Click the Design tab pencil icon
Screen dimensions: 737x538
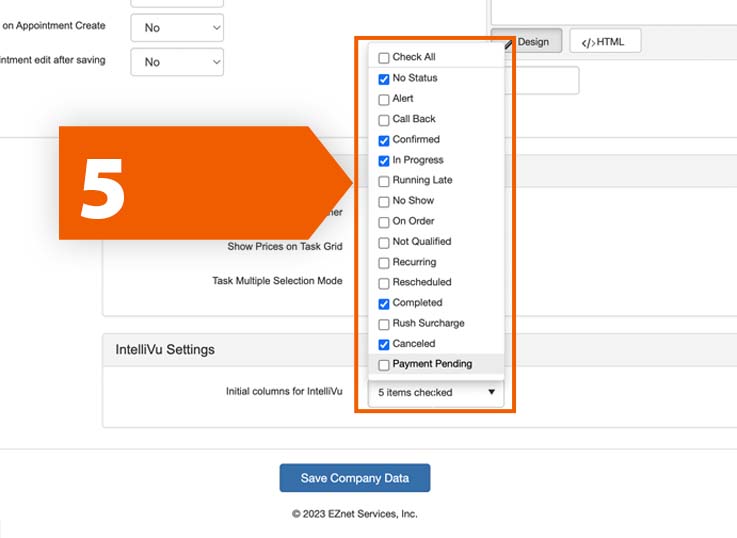(509, 42)
